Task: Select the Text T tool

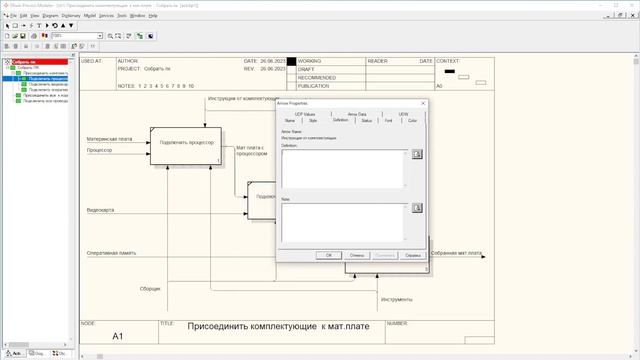Action: (x=39, y=26)
